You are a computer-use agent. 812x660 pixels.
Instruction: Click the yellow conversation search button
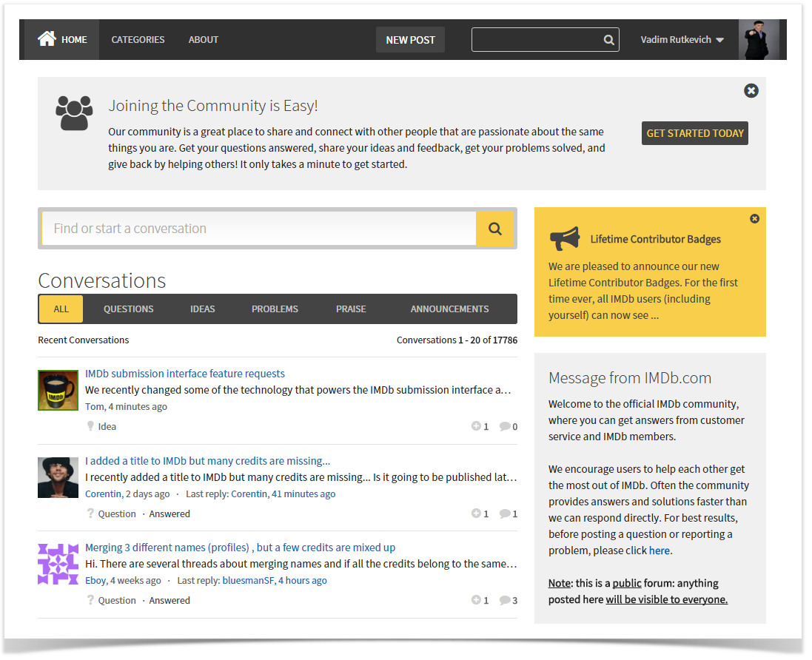(x=495, y=229)
